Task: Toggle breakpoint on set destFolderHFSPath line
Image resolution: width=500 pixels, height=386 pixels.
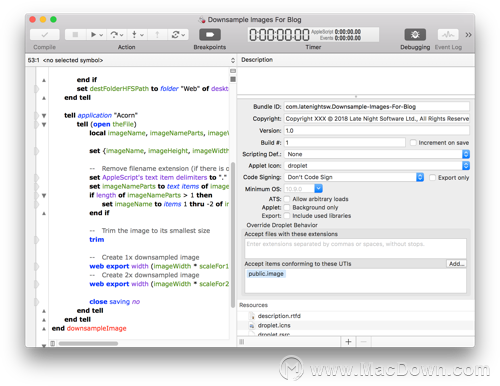Action: (x=36, y=89)
